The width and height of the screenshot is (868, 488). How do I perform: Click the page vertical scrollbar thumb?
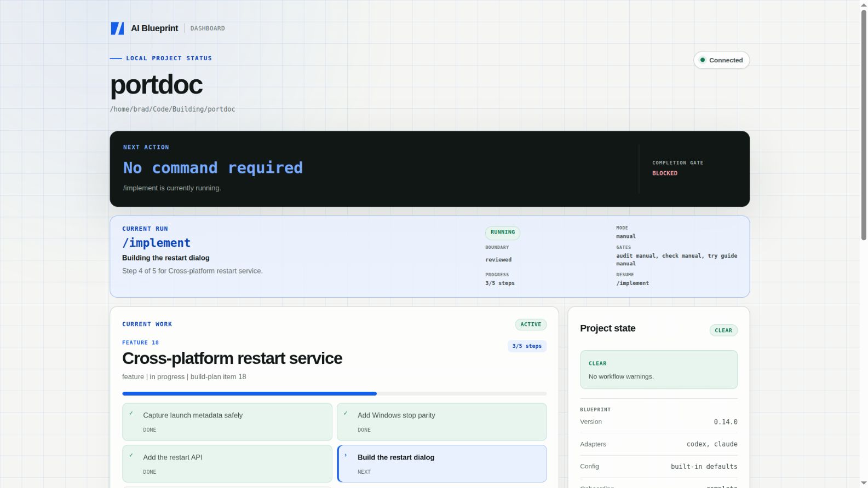pos(864,125)
